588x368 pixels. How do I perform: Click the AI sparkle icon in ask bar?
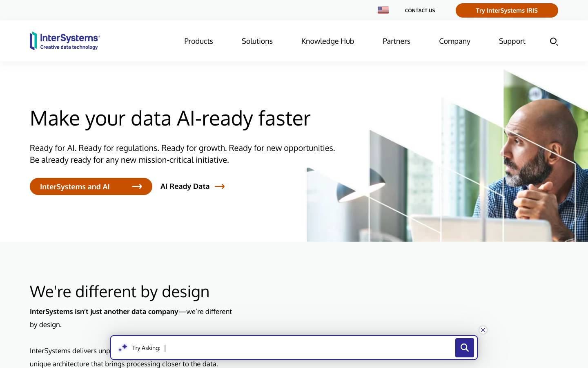click(122, 348)
